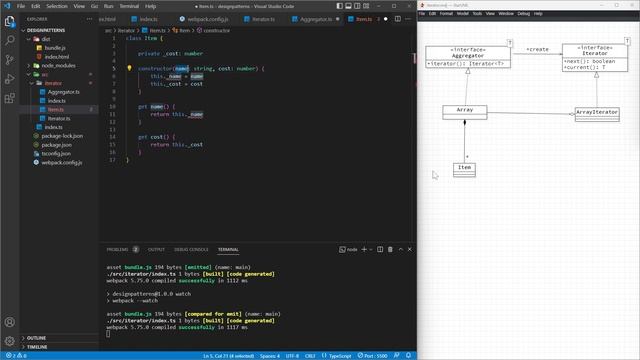Viewport: 640px width, 360px height.
Task: Open the Run and Debug view
Action: point(9,79)
